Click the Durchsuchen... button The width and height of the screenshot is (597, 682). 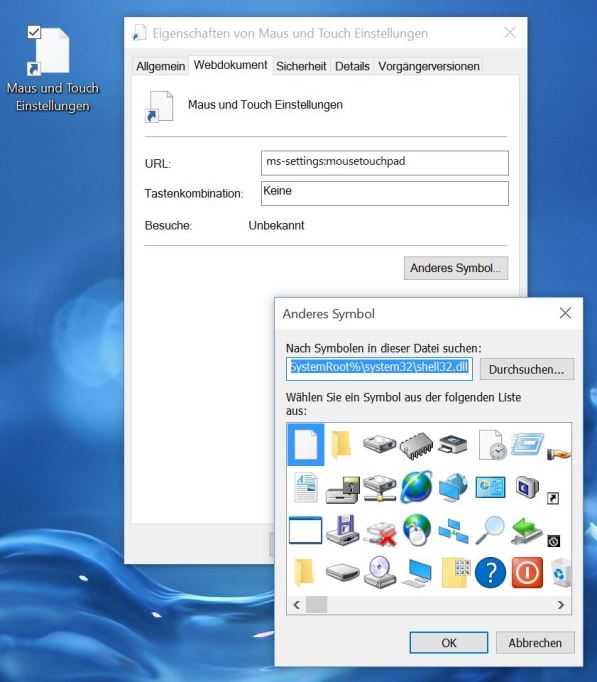[527, 369]
